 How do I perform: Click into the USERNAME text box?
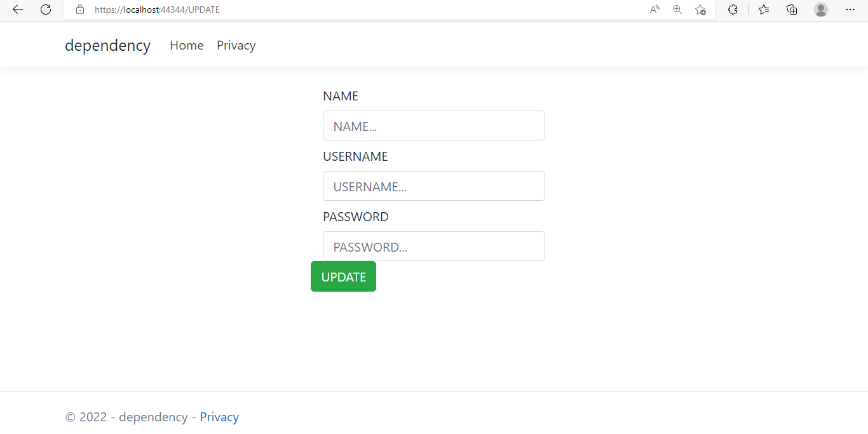pyautogui.click(x=434, y=186)
